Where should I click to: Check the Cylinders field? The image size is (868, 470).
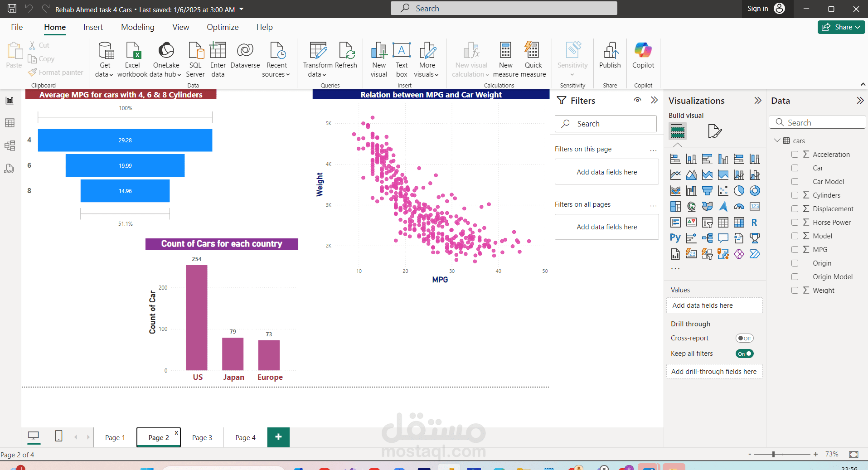795,195
